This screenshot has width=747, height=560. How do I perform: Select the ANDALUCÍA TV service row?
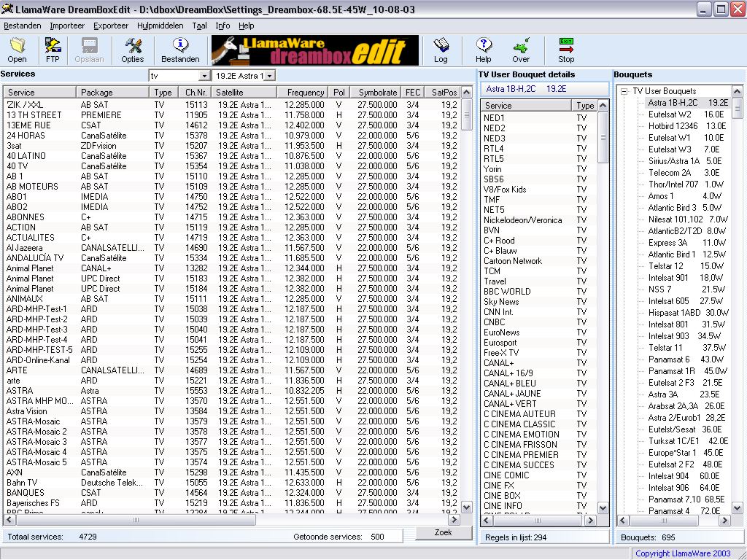(x=232, y=258)
